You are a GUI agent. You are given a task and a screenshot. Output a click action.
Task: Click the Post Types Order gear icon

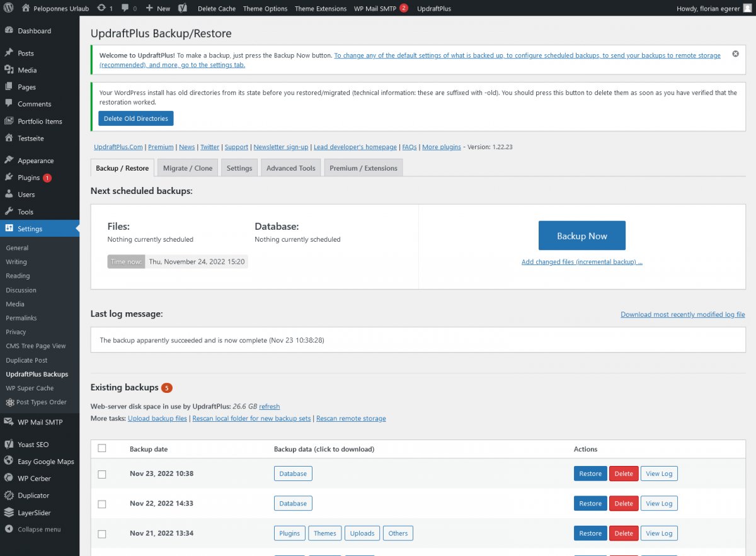coord(10,402)
